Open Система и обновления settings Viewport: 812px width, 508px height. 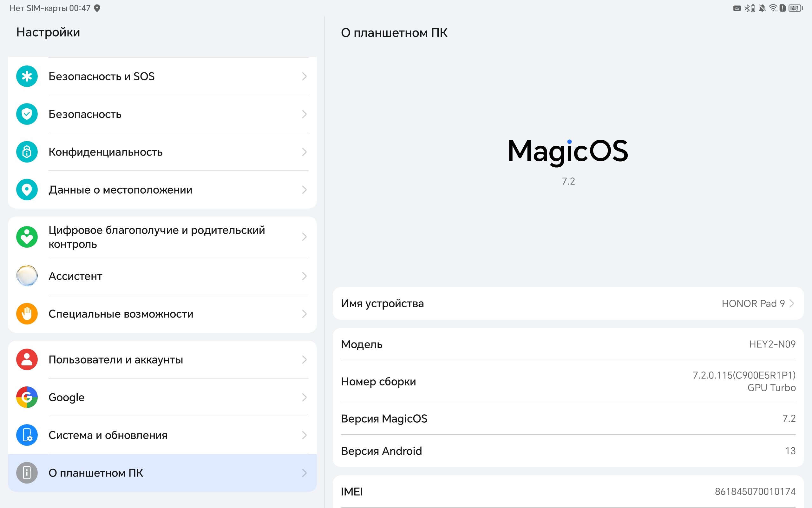(162, 435)
